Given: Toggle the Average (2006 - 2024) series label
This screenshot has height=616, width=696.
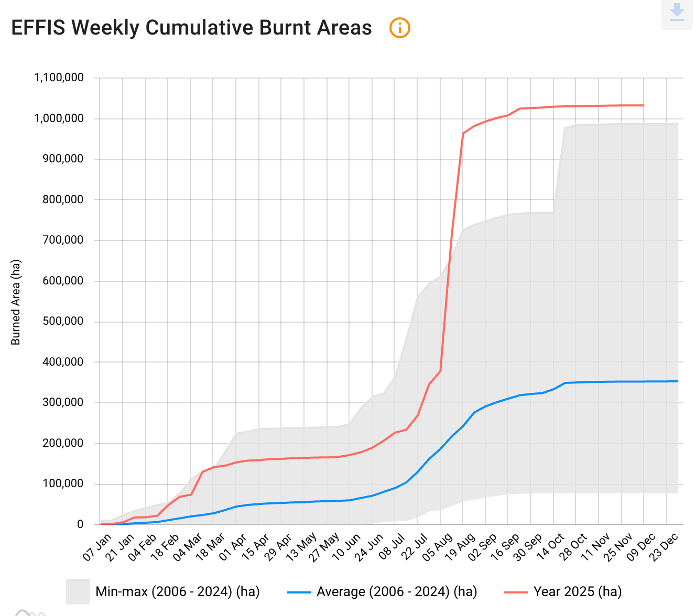Looking at the screenshot, I should click(x=397, y=592).
